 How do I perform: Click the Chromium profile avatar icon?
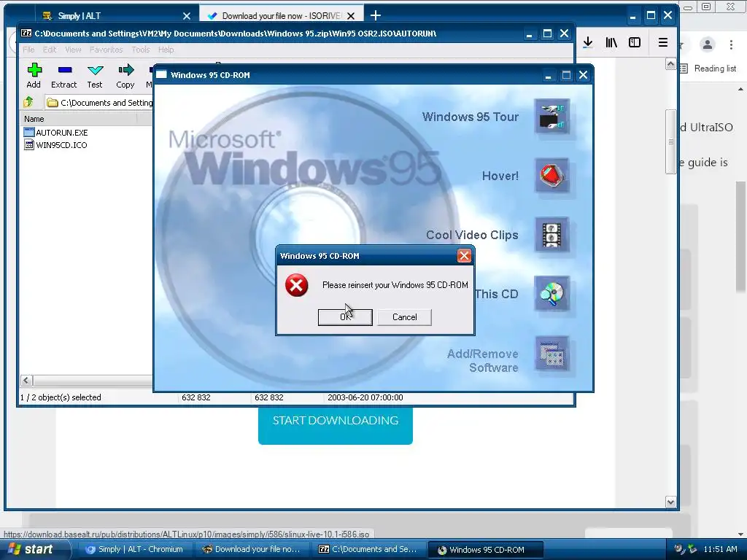pos(708,44)
